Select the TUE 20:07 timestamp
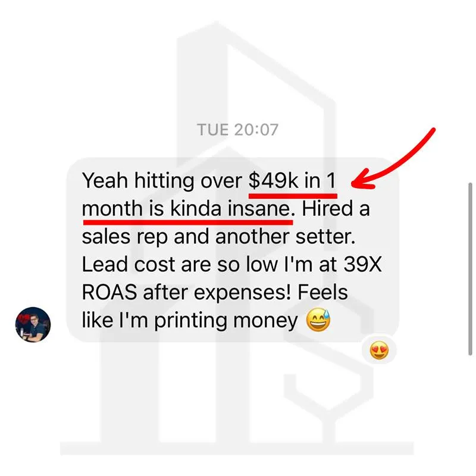 [237, 130]
